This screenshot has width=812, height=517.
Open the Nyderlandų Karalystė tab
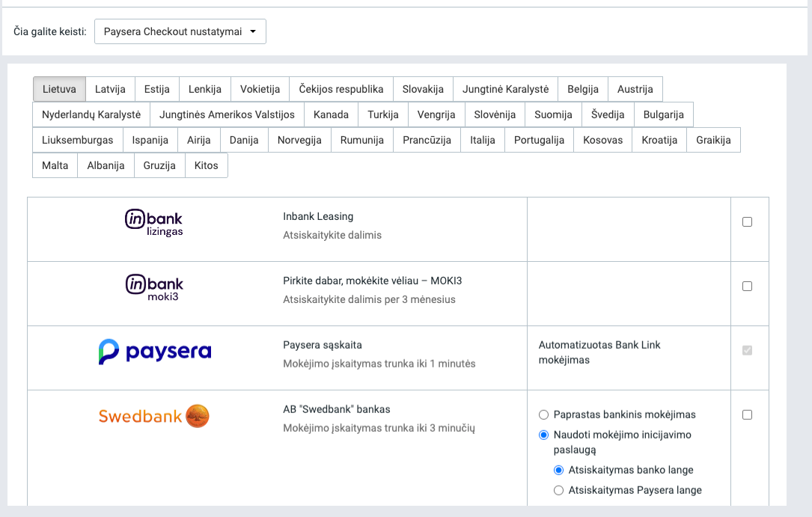(x=91, y=115)
